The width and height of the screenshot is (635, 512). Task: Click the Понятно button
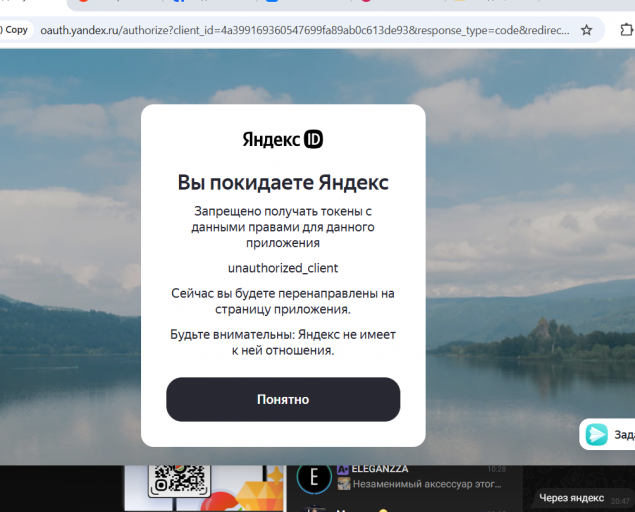pyautogui.click(x=283, y=399)
